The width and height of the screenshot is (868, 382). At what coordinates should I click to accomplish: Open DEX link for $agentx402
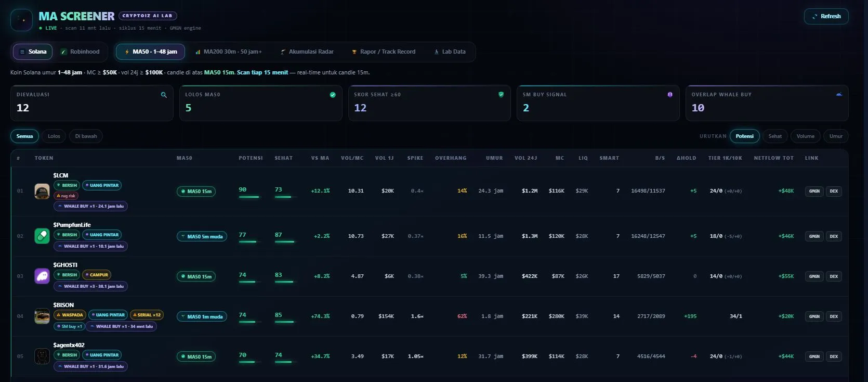click(834, 356)
